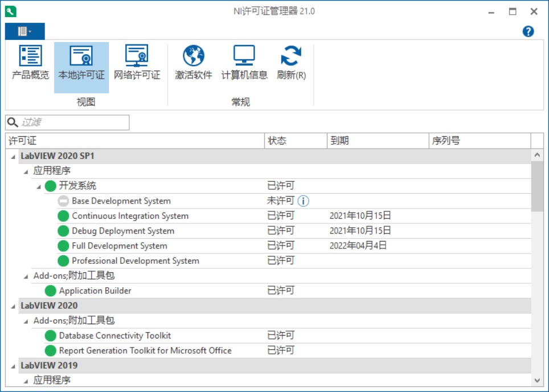Click green dot of Continuous Integration System
Viewport: 549px width, 392px height.
63,216
